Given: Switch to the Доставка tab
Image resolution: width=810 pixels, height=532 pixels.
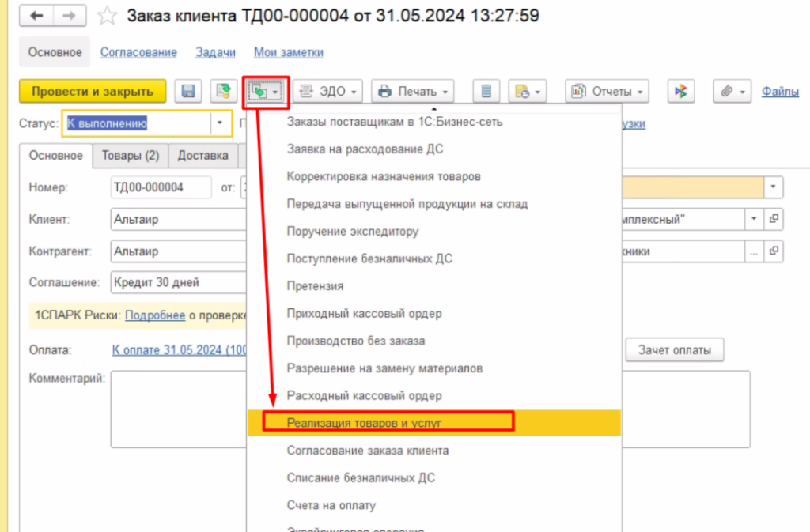Looking at the screenshot, I should 202,156.
